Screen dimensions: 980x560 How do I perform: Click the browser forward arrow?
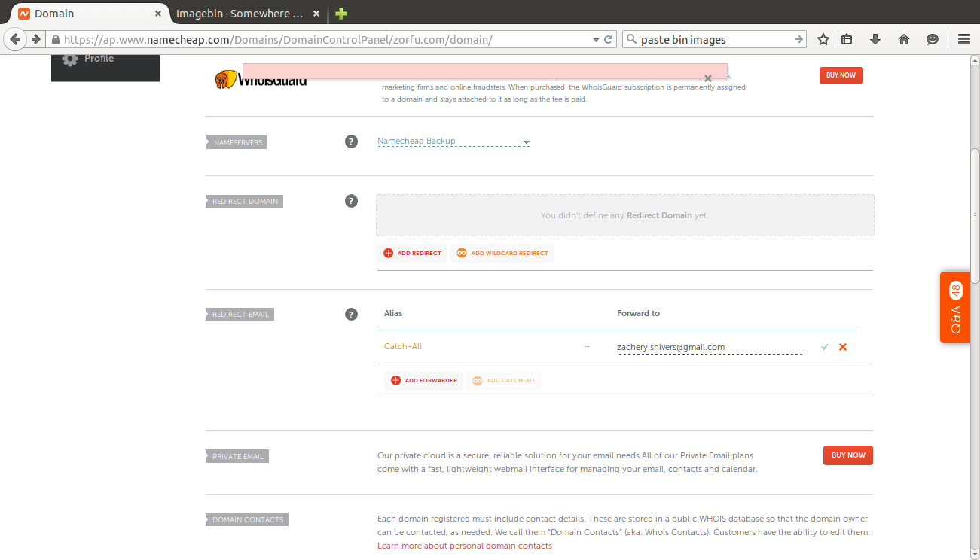[x=35, y=39]
